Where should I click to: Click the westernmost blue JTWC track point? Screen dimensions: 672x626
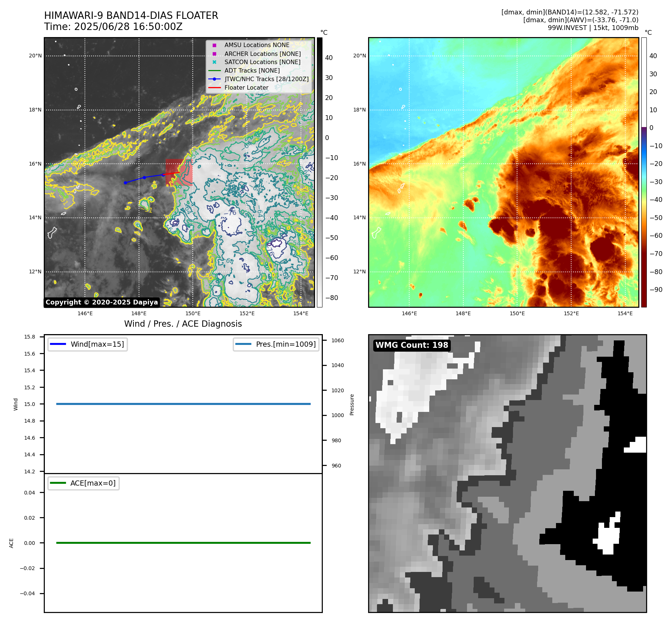tap(125, 183)
